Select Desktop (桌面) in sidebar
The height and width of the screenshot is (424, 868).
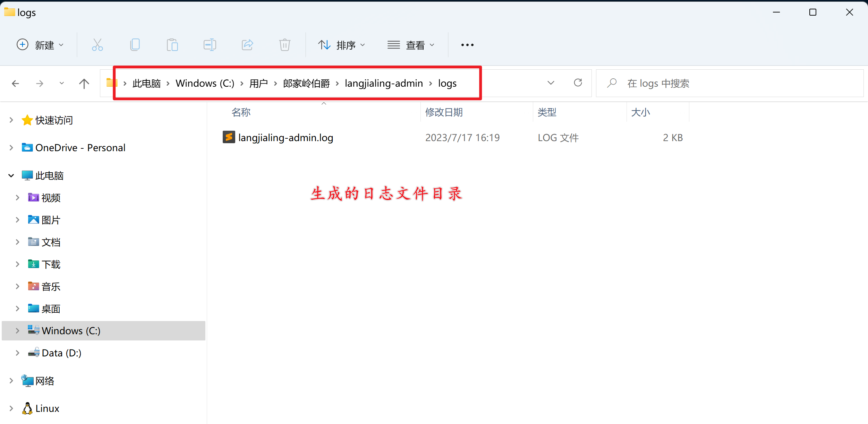51,309
